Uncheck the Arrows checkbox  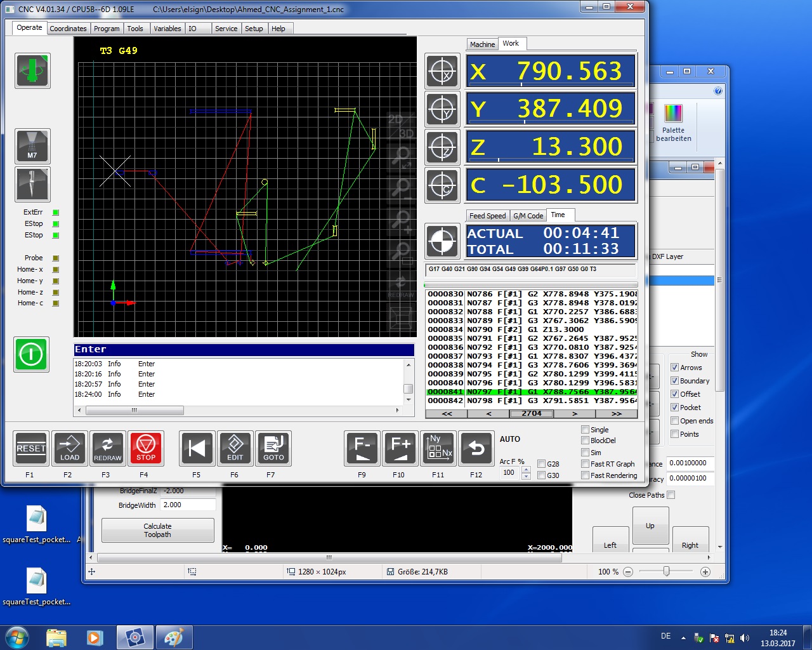click(x=675, y=368)
